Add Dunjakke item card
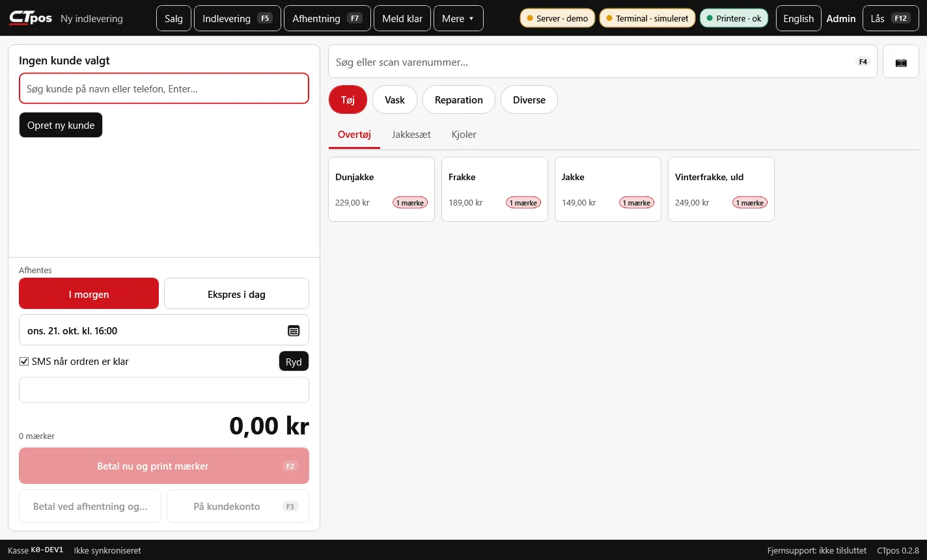927x560 pixels. (381, 189)
